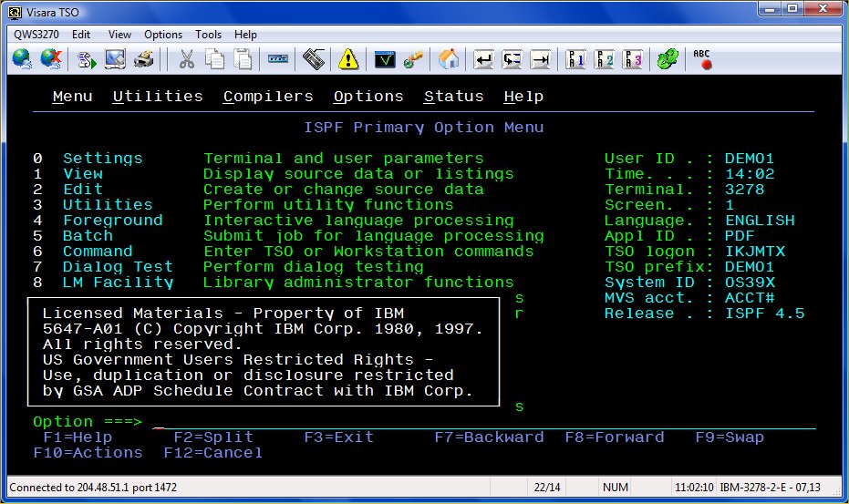Image resolution: width=849 pixels, height=504 pixels.
Task: Click the Connect globe toolbar icon
Action: pyautogui.click(x=22, y=59)
